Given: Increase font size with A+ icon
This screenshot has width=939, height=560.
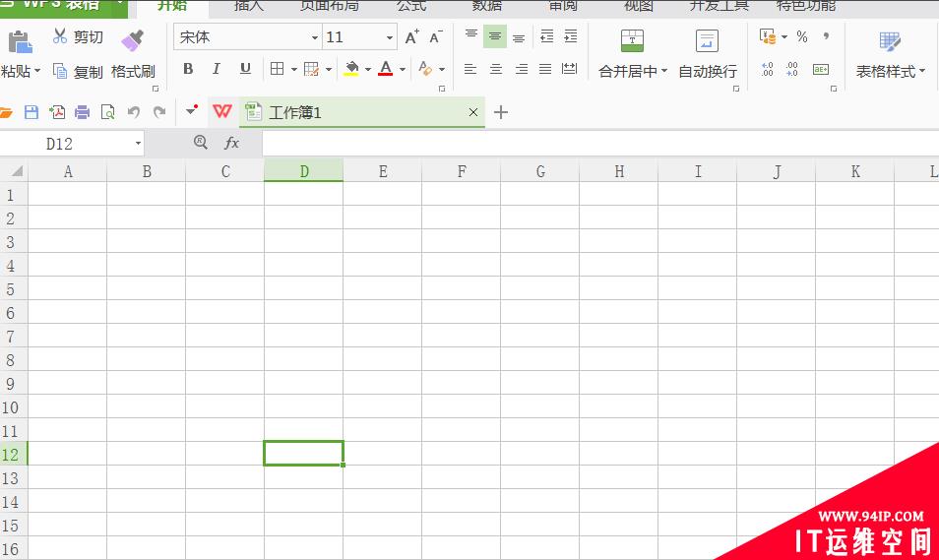Looking at the screenshot, I should [412, 37].
